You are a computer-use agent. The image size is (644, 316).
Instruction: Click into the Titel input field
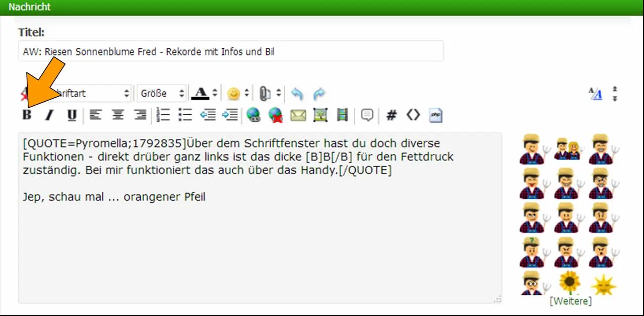pyautogui.click(x=231, y=51)
